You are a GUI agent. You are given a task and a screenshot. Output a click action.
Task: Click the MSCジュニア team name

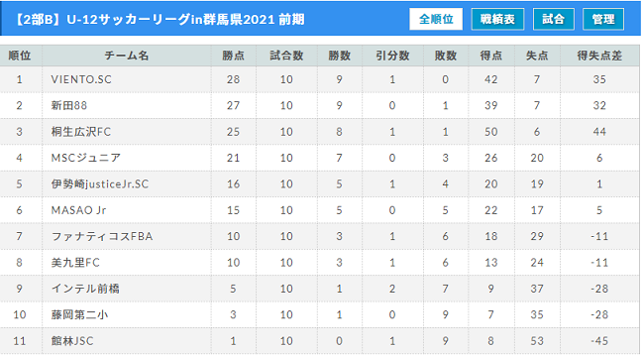click(x=86, y=158)
